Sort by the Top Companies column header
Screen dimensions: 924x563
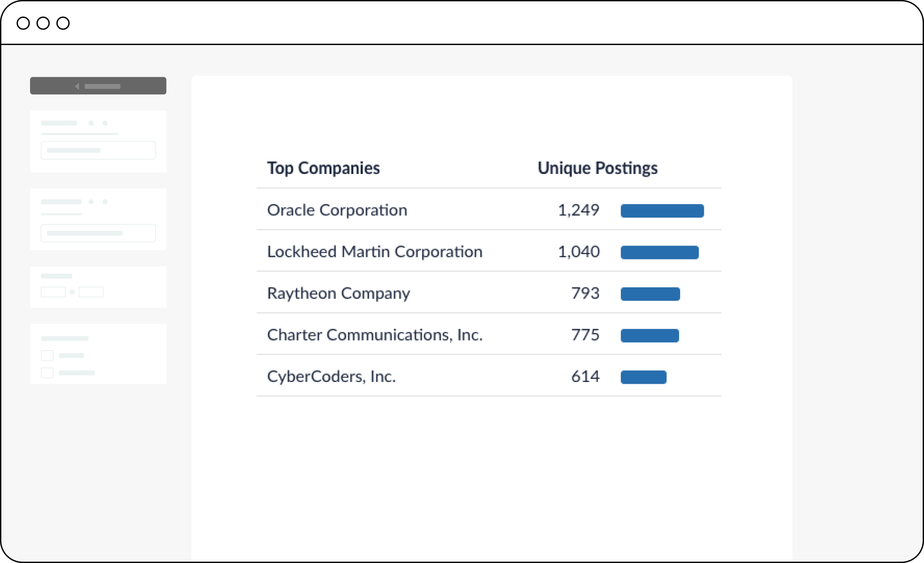(x=323, y=168)
